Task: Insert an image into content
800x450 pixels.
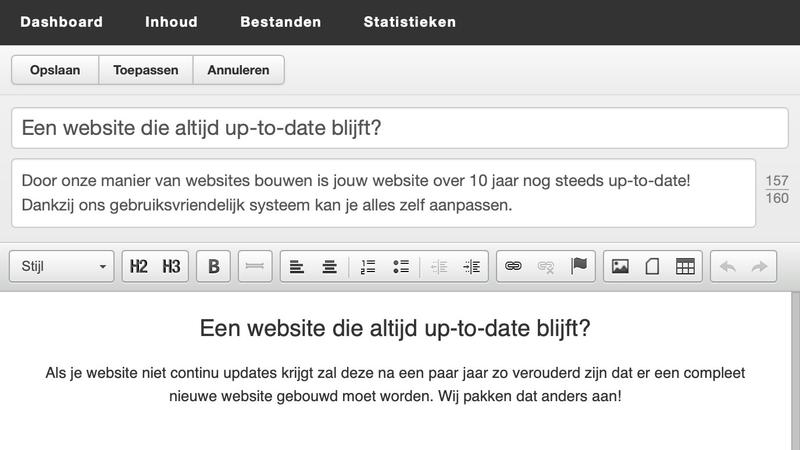Action: pos(620,266)
